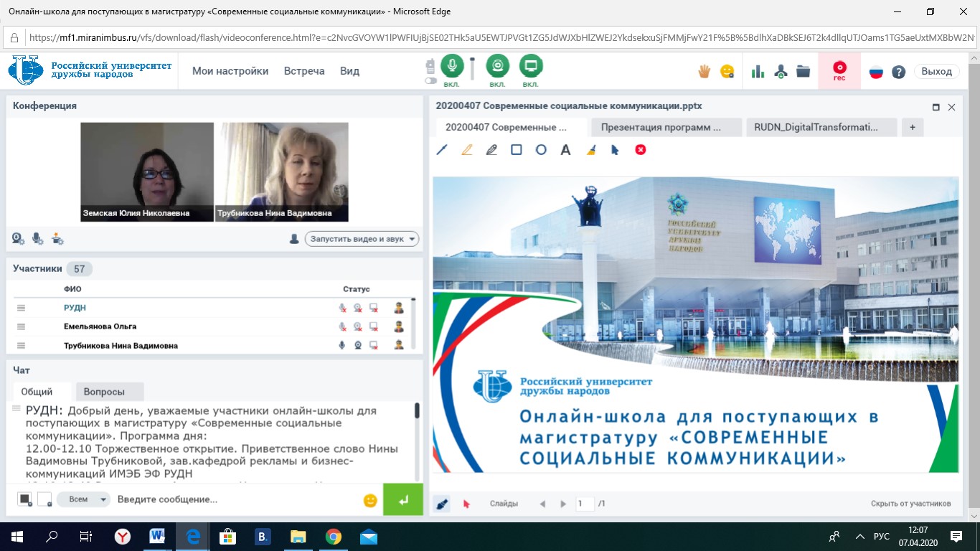Switch to the Презентация программ tab

coord(666,127)
